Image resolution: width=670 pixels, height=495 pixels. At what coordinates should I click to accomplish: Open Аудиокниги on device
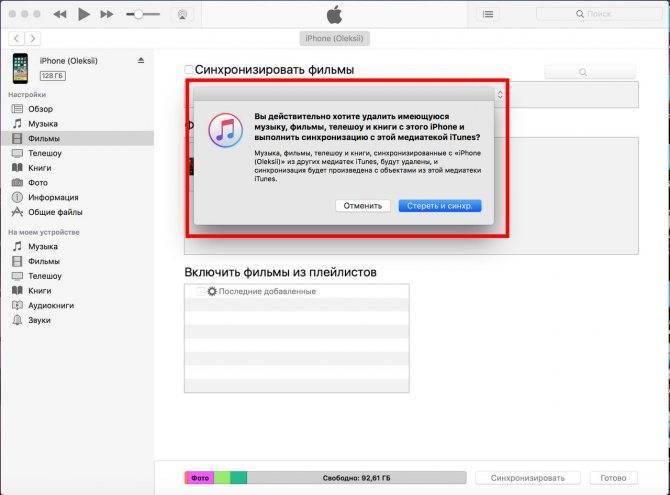pyautogui.click(x=51, y=306)
